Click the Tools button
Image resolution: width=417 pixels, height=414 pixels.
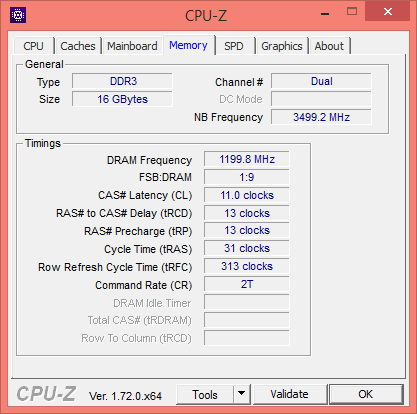tap(205, 394)
